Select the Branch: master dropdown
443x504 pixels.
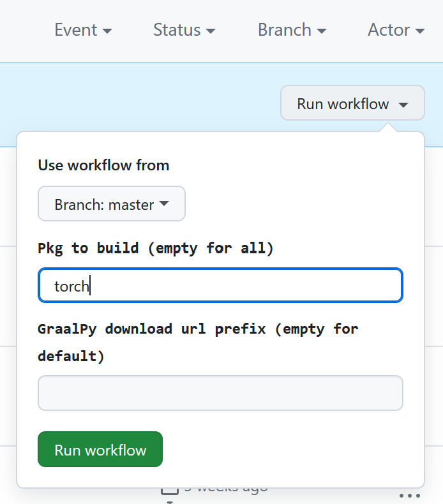pos(112,204)
